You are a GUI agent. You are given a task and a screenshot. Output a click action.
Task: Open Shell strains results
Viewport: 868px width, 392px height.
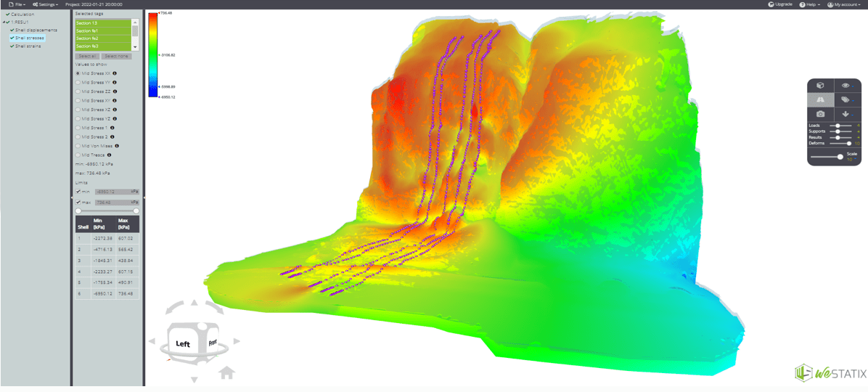pos(28,46)
